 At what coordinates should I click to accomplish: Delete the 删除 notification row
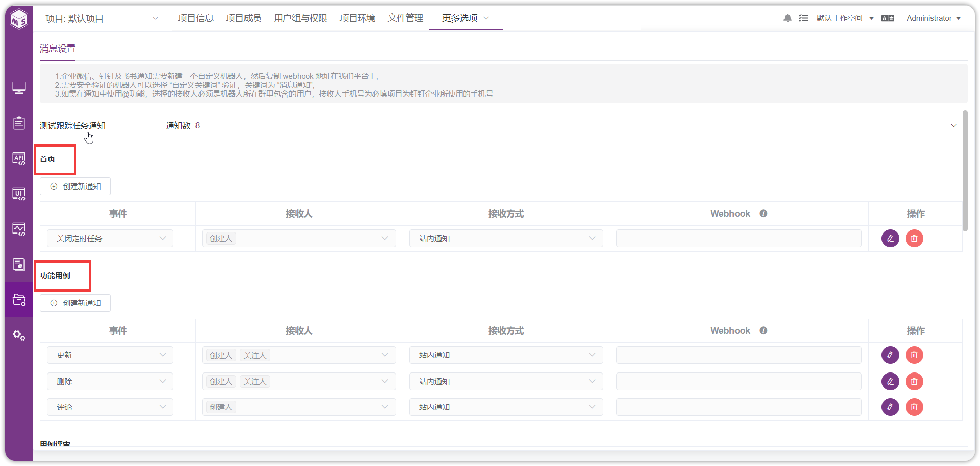coord(914,381)
